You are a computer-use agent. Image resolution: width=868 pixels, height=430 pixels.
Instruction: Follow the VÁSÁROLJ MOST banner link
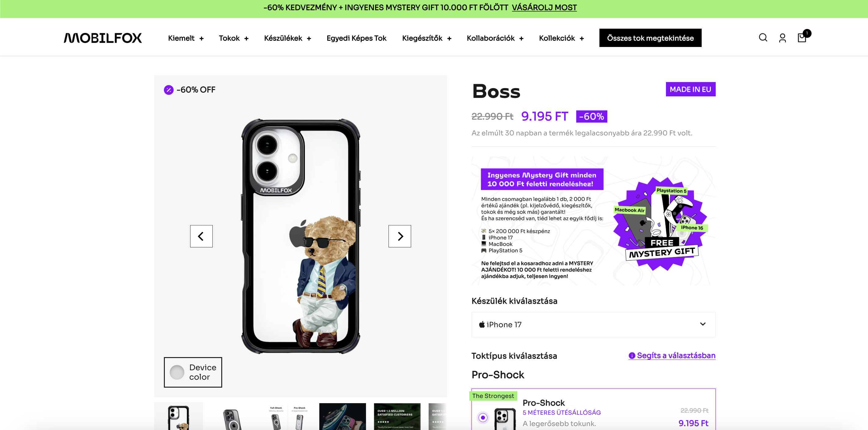tap(544, 7)
